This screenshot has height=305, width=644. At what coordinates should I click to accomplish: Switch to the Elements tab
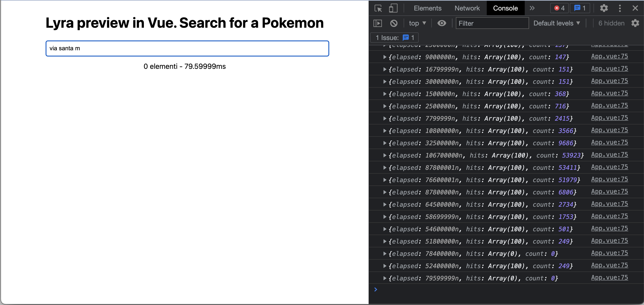coord(428,8)
